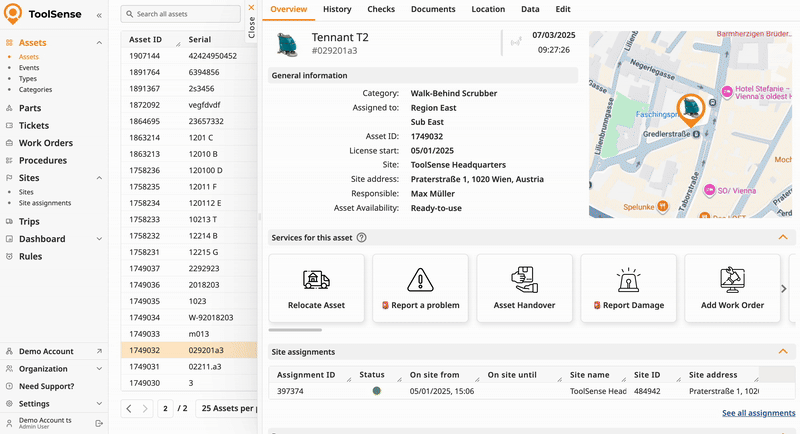Click the Add Work Order icon

(x=732, y=279)
